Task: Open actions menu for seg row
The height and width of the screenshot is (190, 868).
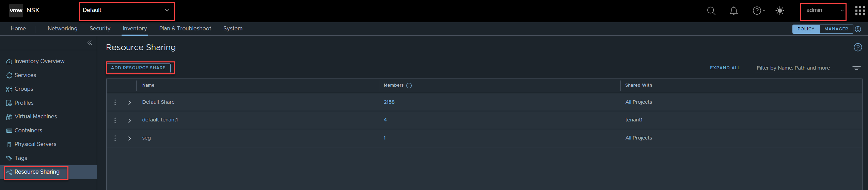Action: [x=115, y=138]
